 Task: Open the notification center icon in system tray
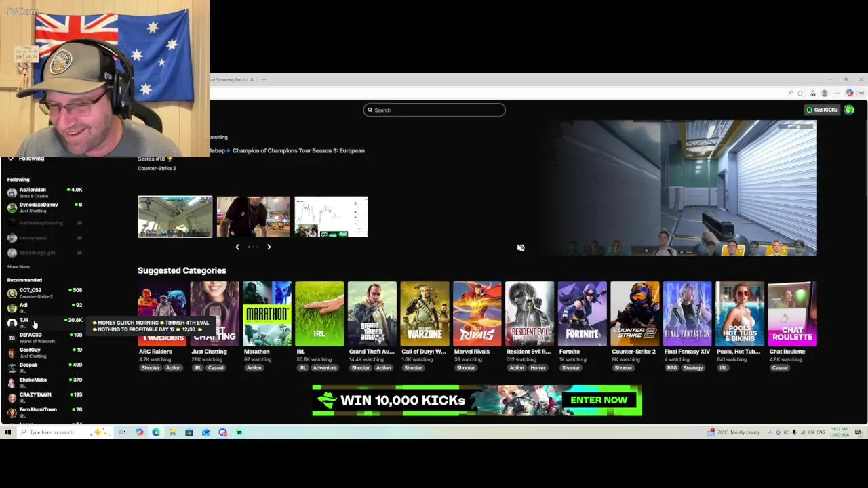pos(858,432)
